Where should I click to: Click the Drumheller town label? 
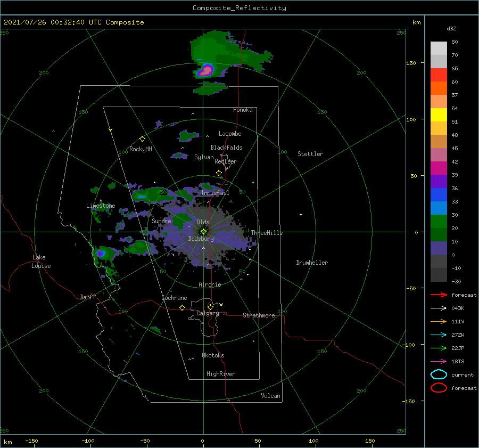click(x=312, y=263)
